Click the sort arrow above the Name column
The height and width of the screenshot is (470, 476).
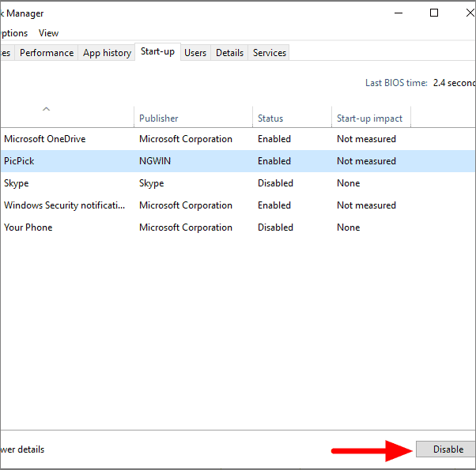[46, 109]
